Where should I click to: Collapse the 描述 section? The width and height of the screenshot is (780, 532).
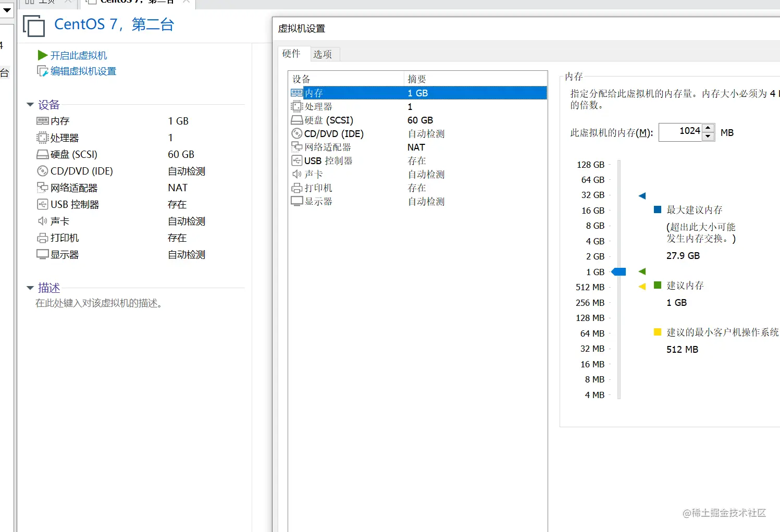[x=30, y=288]
